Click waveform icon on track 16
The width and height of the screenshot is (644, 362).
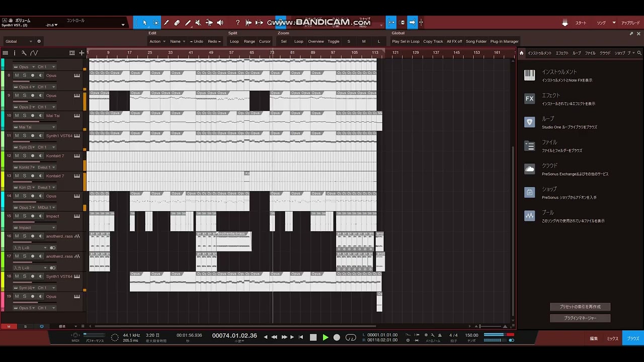[77, 236]
